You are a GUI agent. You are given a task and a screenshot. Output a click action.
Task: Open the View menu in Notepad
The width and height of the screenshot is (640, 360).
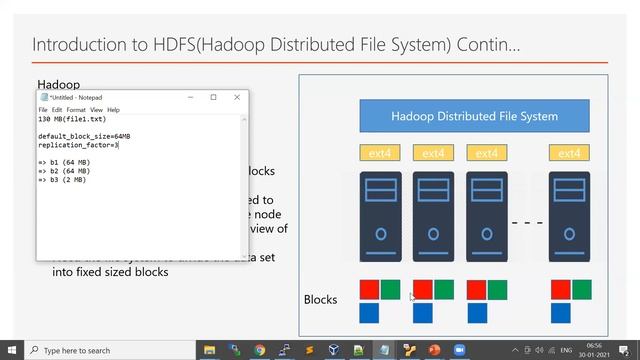click(x=96, y=110)
